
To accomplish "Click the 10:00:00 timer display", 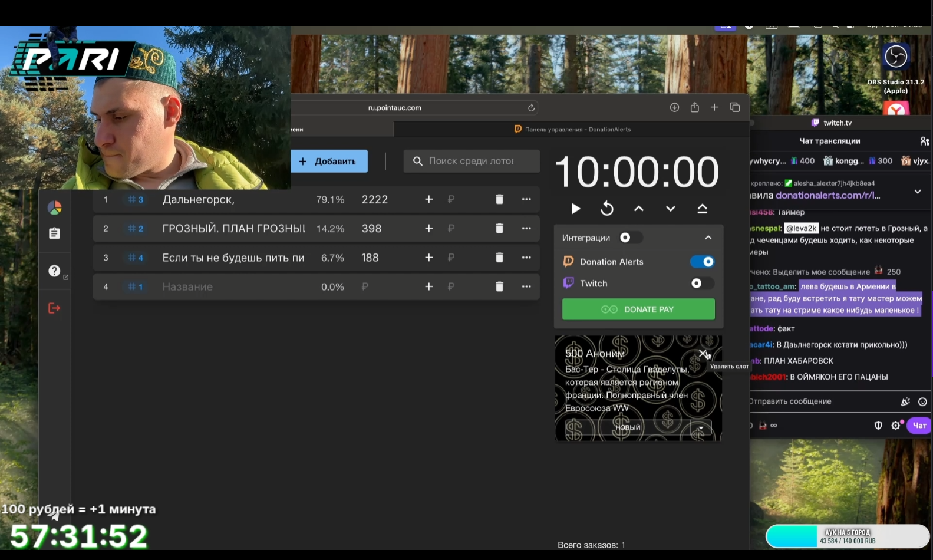I will pyautogui.click(x=637, y=172).
